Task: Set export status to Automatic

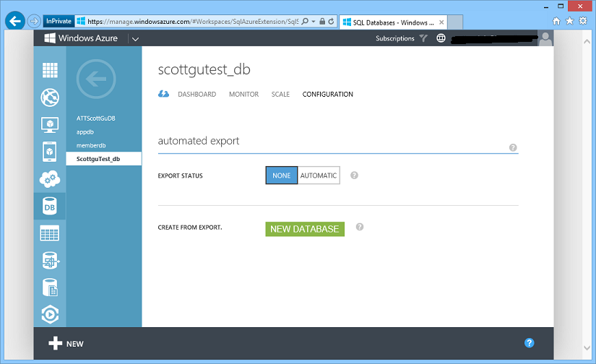Action: (x=319, y=175)
